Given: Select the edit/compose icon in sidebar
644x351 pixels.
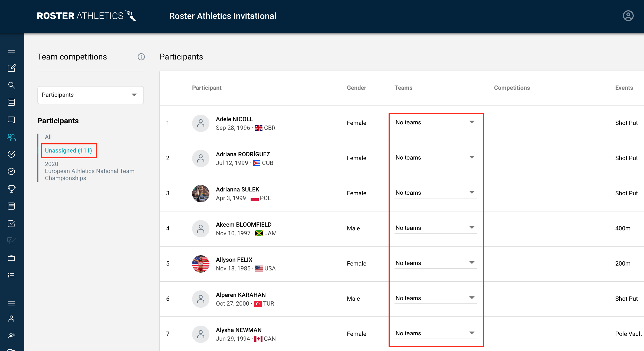Looking at the screenshot, I should pyautogui.click(x=12, y=68).
